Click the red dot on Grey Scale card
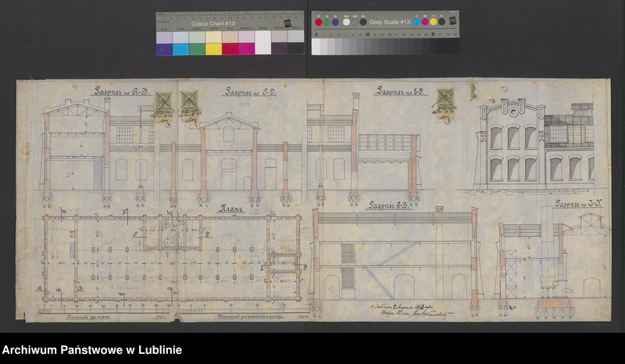 click(319, 22)
